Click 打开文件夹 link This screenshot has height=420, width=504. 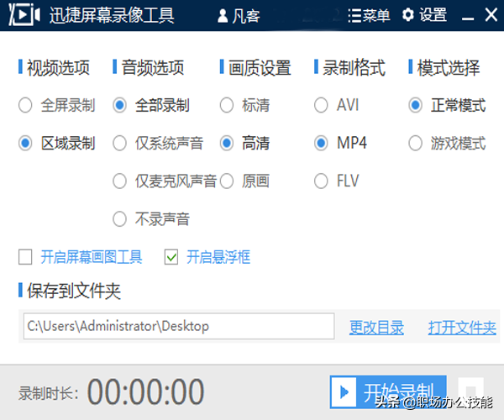pyautogui.click(x=462, y=328)
